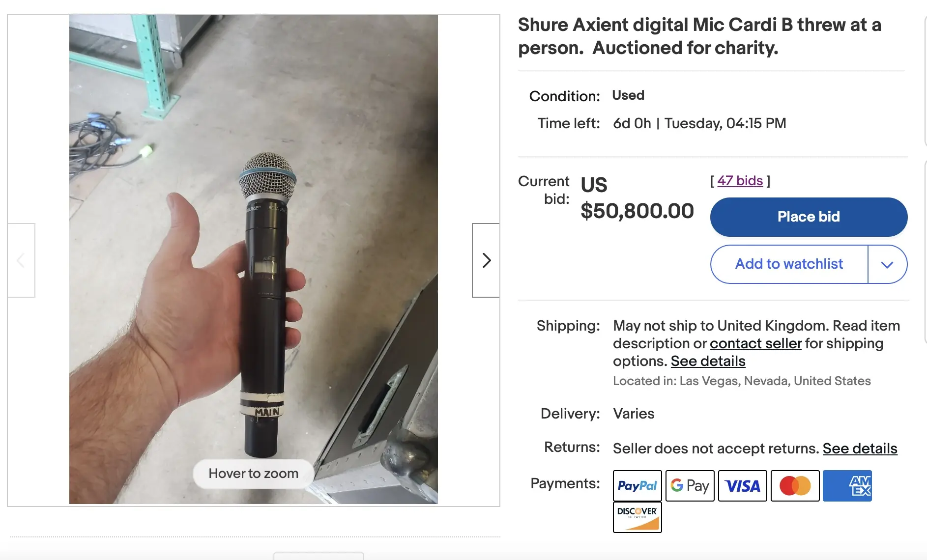Image resolution: width=927 pixels, height=560 pixels.
Task: Click the PayPal payment icon
Action: pos(637,486)
